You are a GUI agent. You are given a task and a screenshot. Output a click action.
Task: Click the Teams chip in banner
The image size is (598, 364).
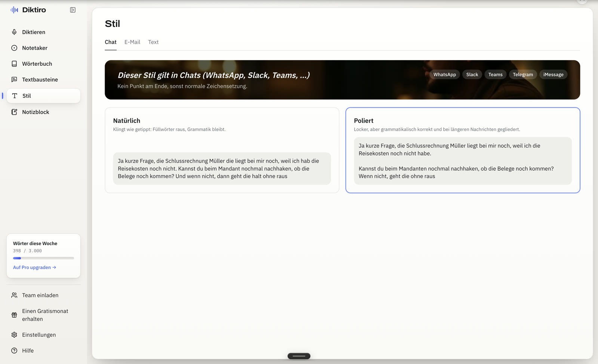[495, 74]
